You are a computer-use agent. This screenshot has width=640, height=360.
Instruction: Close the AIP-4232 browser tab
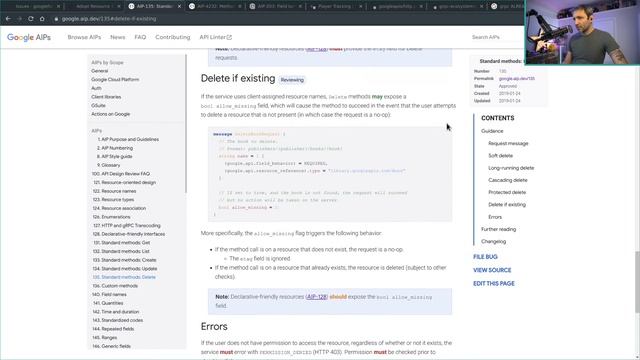point(239,7)
